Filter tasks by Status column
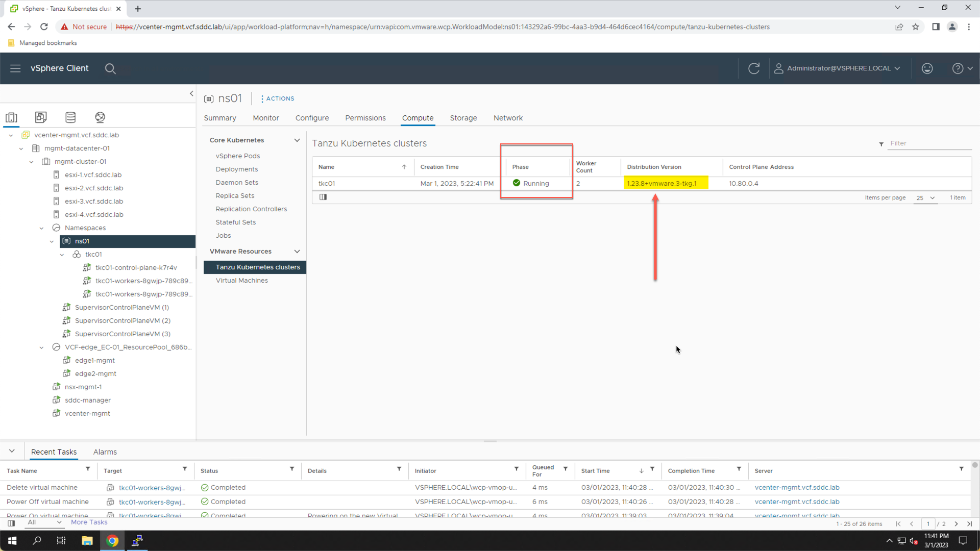The height and width of the screenshot is (551, 980). (292, 469)
